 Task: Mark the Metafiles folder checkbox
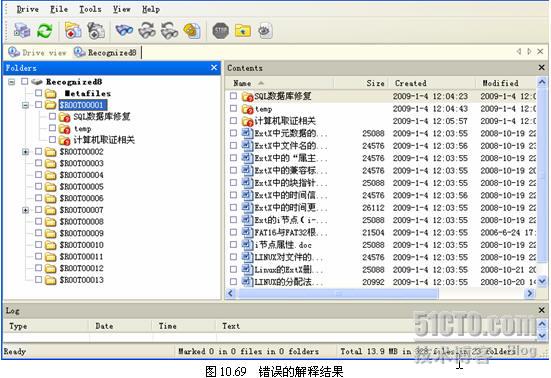pos(39,93)
